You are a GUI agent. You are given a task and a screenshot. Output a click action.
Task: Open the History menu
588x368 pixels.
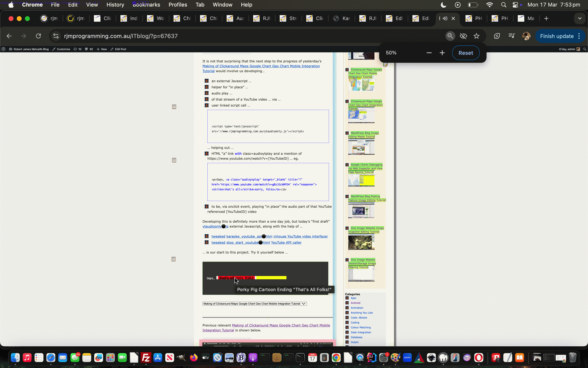[115, 5]
